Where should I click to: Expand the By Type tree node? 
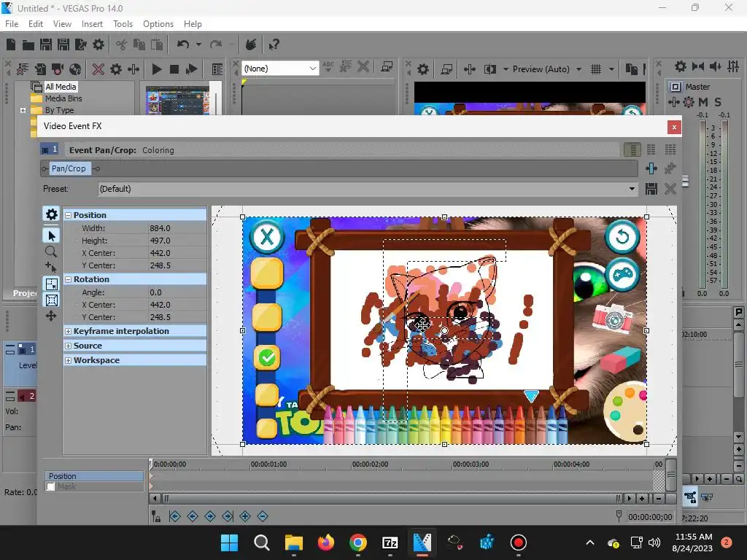pos(23,111)
